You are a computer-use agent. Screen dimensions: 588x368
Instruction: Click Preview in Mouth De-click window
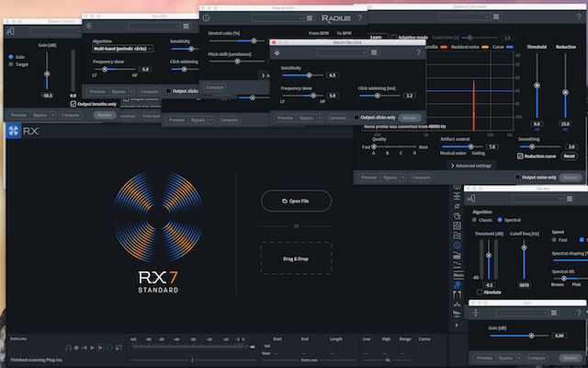tap(285, 118)
